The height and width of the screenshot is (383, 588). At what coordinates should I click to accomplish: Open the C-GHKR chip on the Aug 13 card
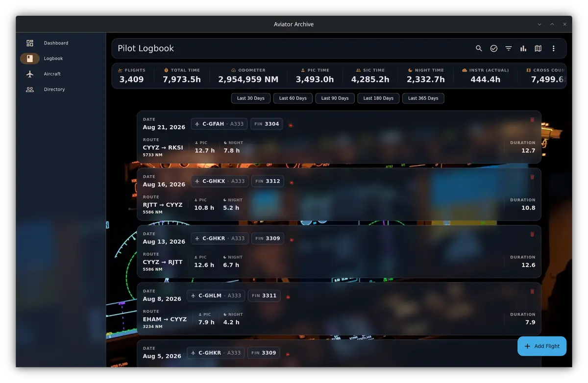click(x=220, y=239)
